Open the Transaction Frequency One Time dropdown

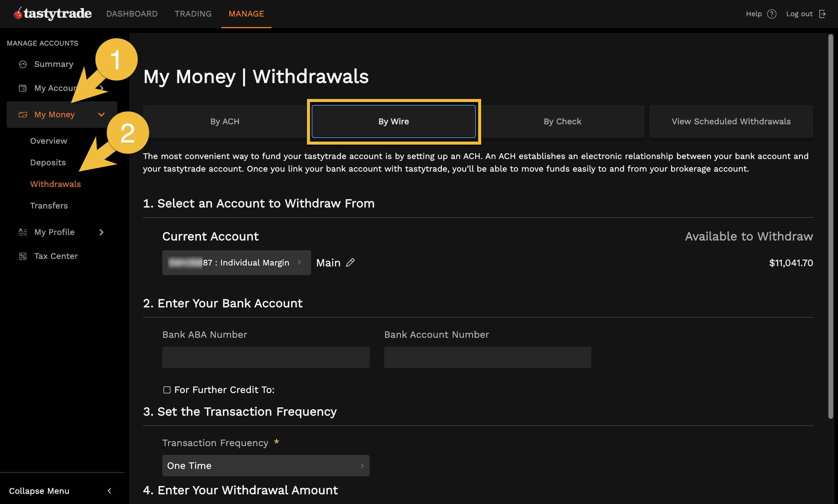266,465
